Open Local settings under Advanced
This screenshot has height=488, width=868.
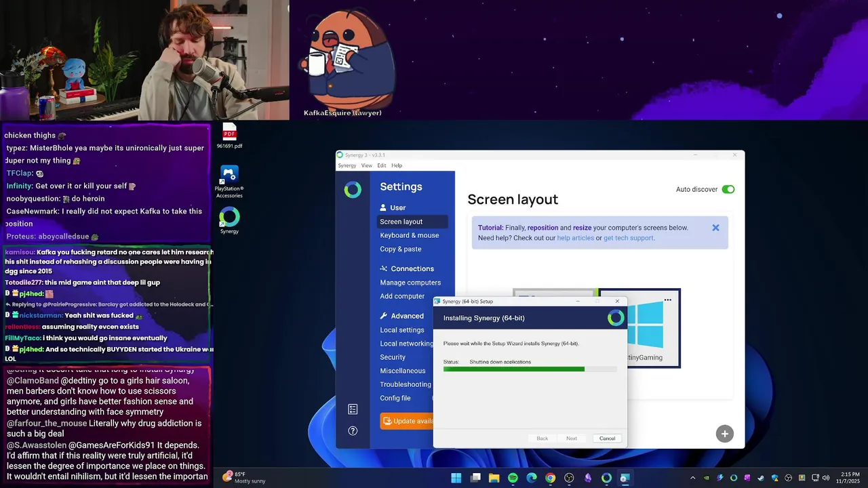pos(402,330)
